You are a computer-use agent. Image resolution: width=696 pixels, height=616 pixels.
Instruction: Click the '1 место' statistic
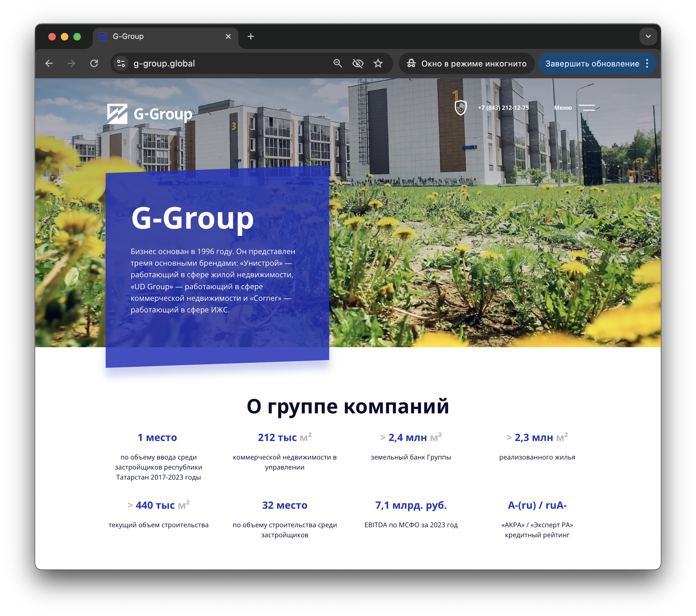click(x=157, y=438)
